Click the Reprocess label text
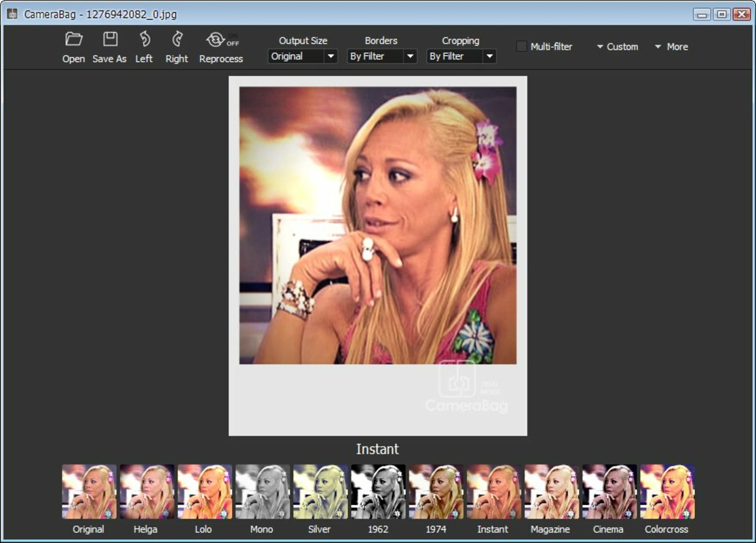The height and width of the screenshot is (543, 756). click(x=221, y=59)
